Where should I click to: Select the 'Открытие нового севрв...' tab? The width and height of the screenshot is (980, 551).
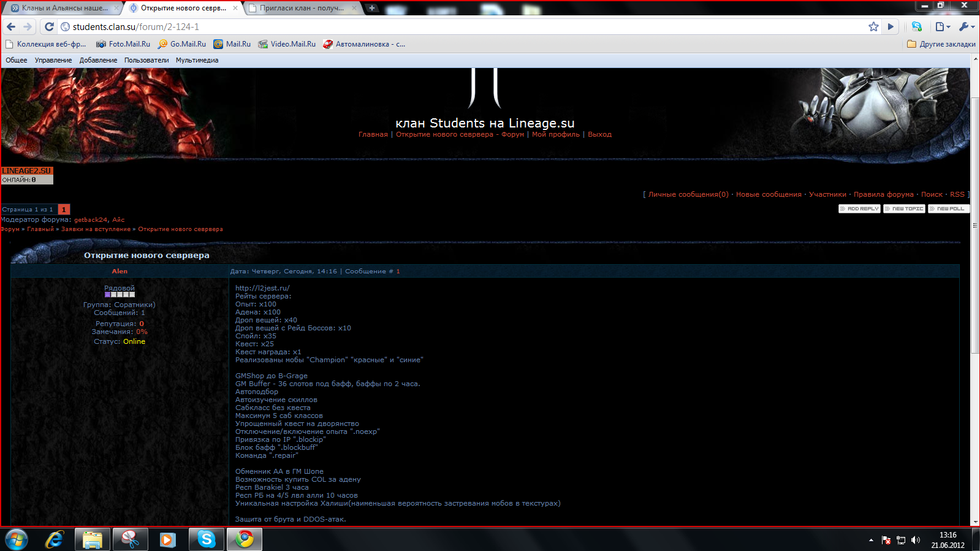coord(183,8)
